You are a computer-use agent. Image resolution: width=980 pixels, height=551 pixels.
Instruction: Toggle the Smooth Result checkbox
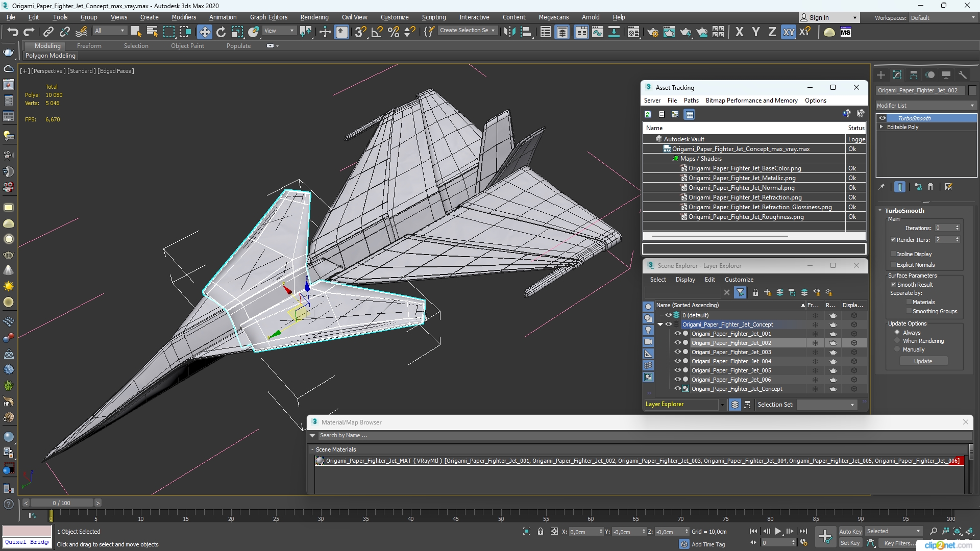[894, 285]
